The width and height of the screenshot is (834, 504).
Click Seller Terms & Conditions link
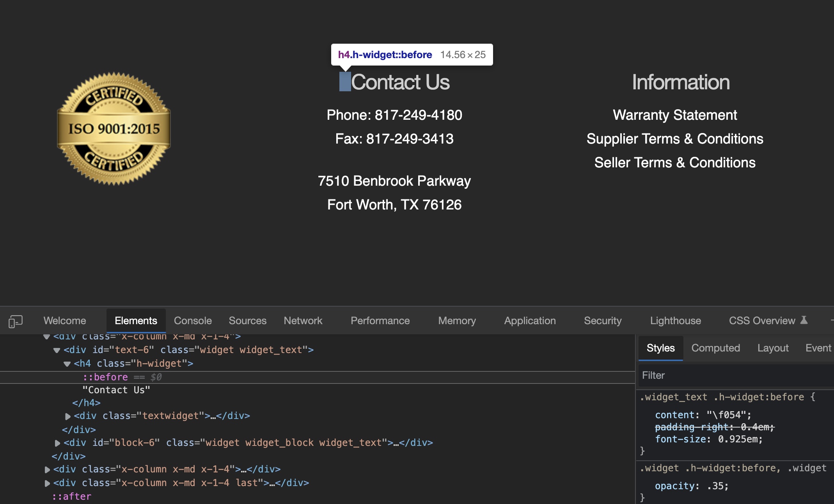674,163
